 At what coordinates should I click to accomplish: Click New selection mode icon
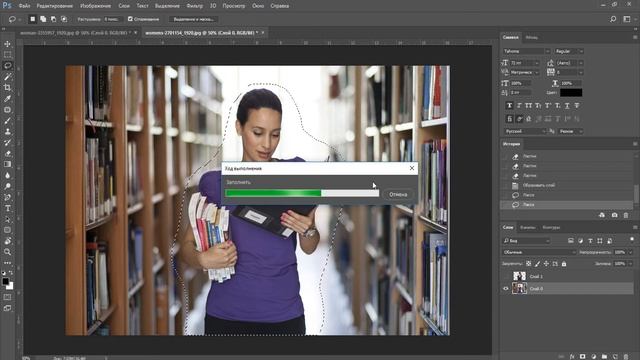pos(33,19)
